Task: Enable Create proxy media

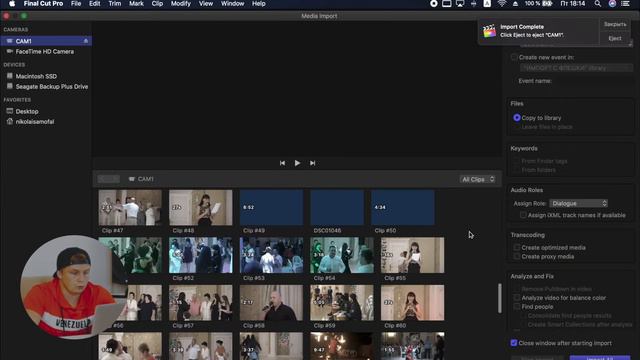Action: coord(517,257)
